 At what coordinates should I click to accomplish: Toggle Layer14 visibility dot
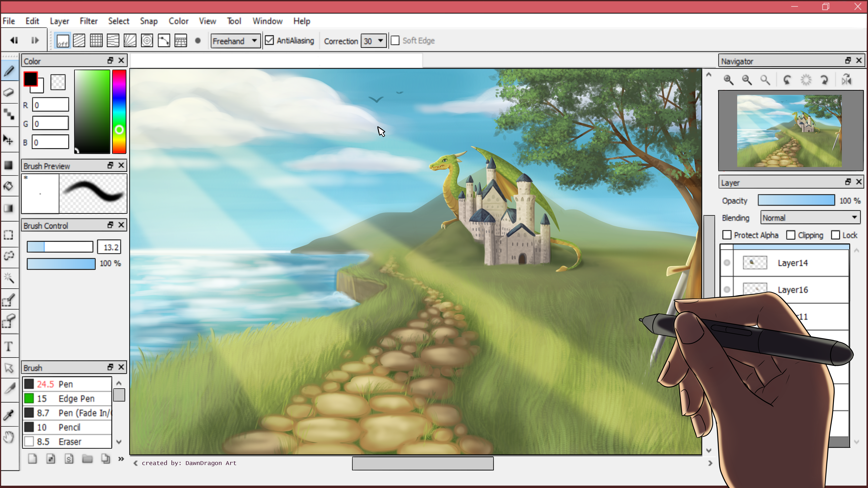point(727,263)
